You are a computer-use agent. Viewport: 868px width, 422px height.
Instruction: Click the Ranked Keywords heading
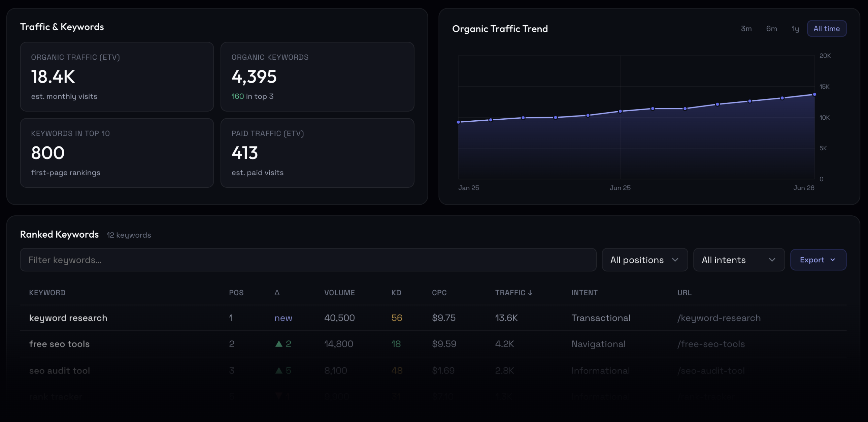pyautogui.click(x=59, y=234)
